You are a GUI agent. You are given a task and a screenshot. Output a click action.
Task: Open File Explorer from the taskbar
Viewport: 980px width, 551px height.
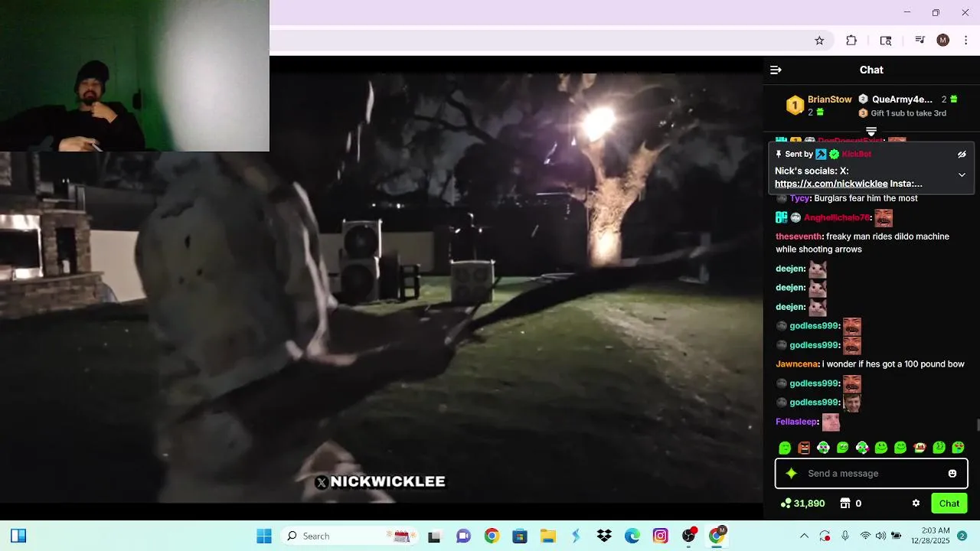tap(547, 536)
